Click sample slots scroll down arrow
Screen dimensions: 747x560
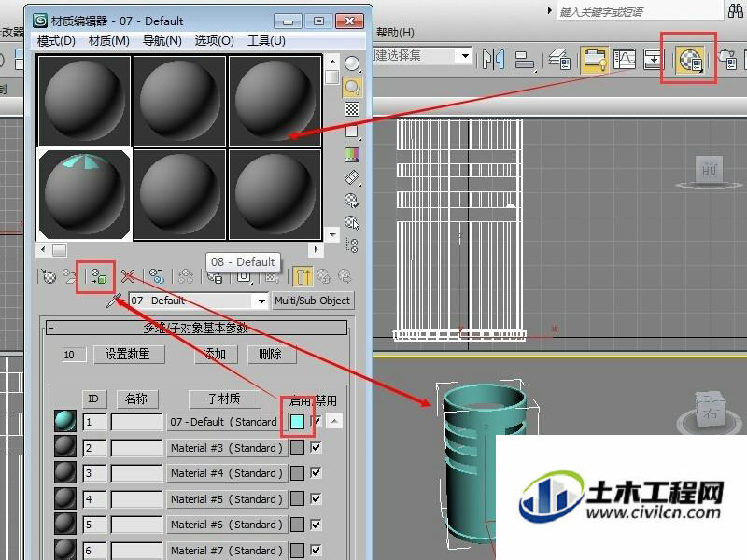pos(332,234)
